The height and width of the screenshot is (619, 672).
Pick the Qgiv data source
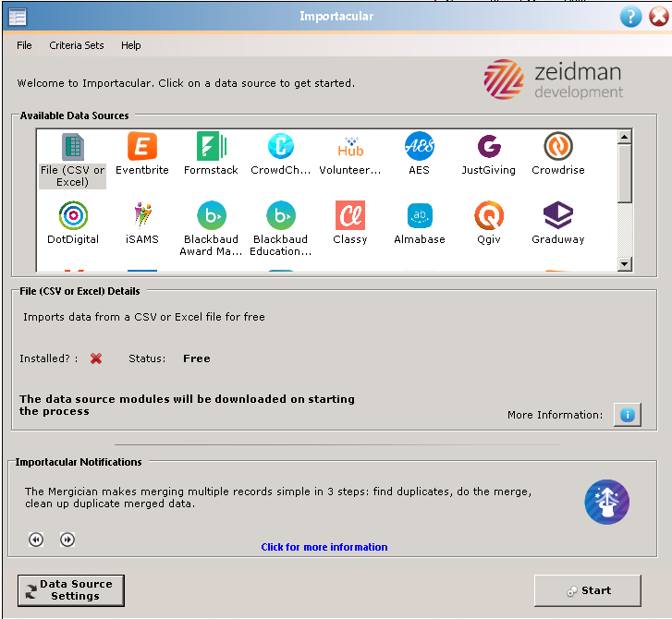[489, 224]
